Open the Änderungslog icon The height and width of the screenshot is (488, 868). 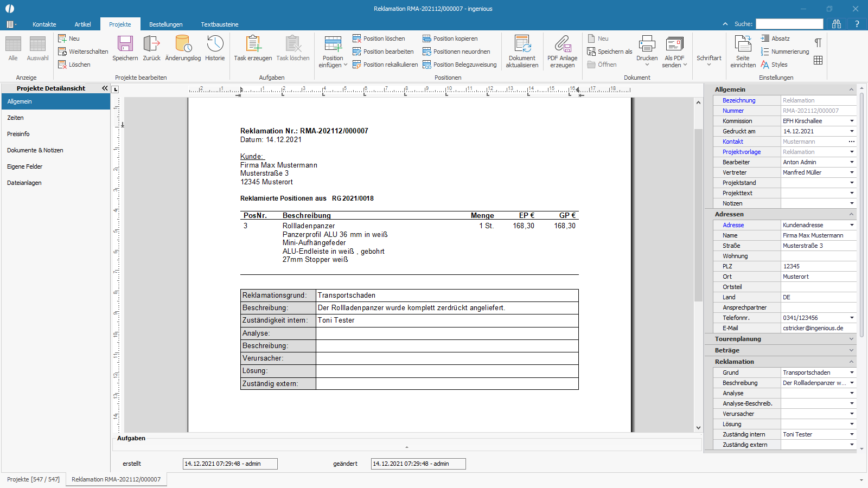point(183,44)
